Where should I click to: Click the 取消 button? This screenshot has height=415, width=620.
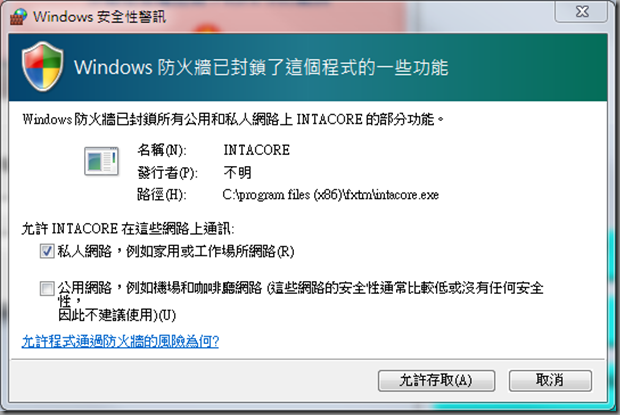[x=550, y=381]
